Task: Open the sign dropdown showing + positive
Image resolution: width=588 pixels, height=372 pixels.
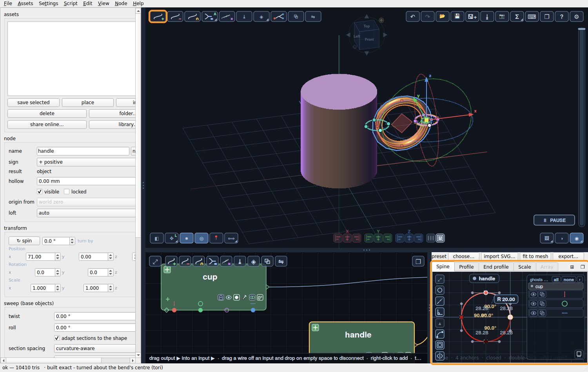Action: coord(86,162)
